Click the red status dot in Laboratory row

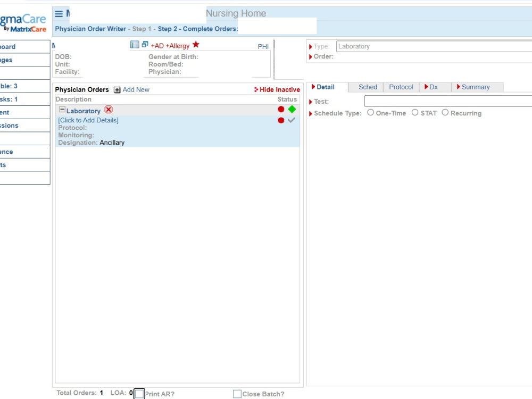click(281, 109)
